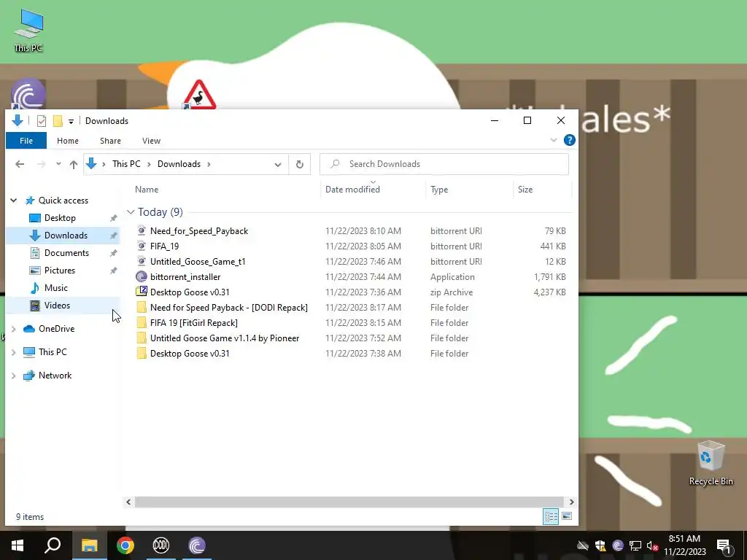Switch to Details view in status bar

pos(551,516)
